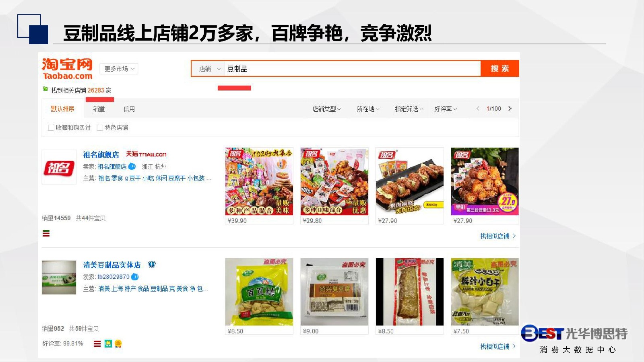Click the green icon before 找到相关店铺
644x362 pixels.
[45, 89]
